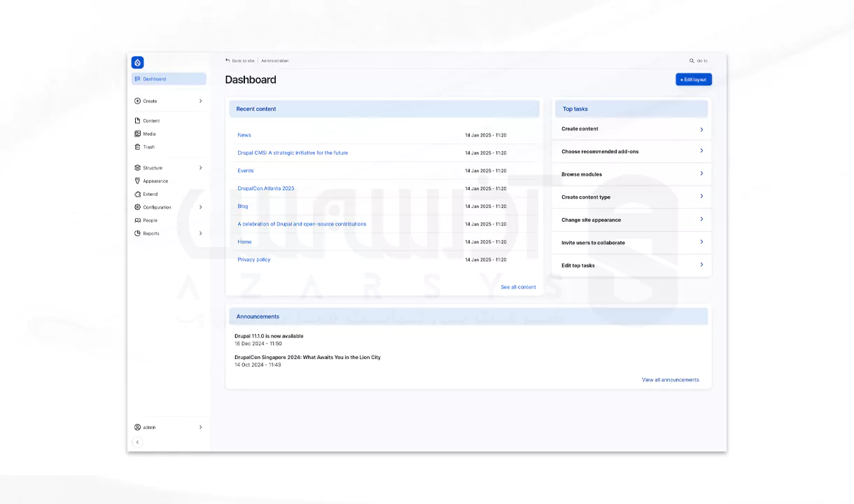854x504 pixels.
Task: Click the 16 Dec 2024 - 11:50 date
Action: point(258,344)
